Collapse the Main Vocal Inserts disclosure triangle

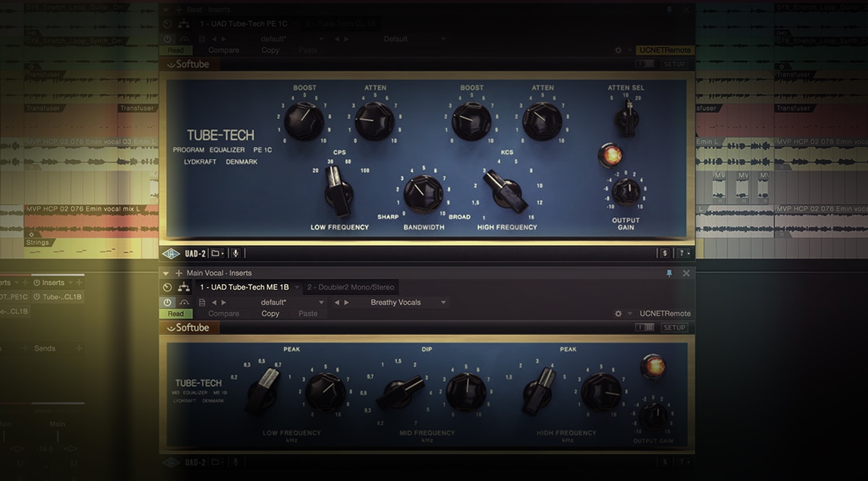166,273
